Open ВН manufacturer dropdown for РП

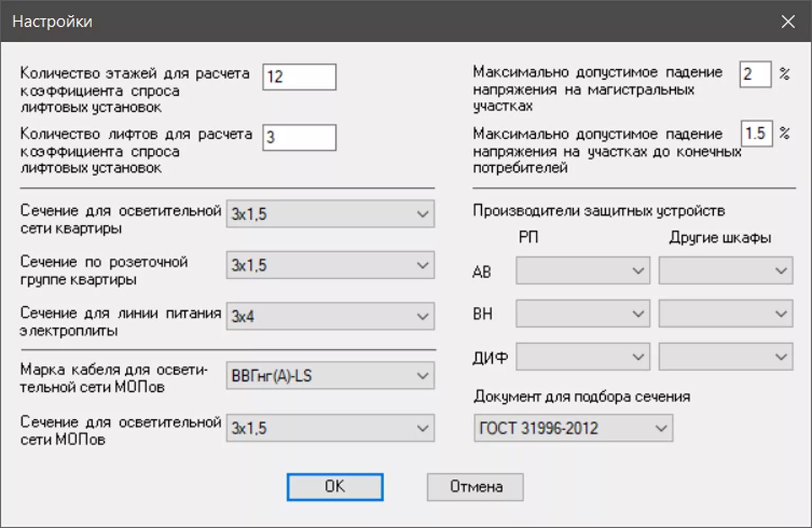coord(582,314)
